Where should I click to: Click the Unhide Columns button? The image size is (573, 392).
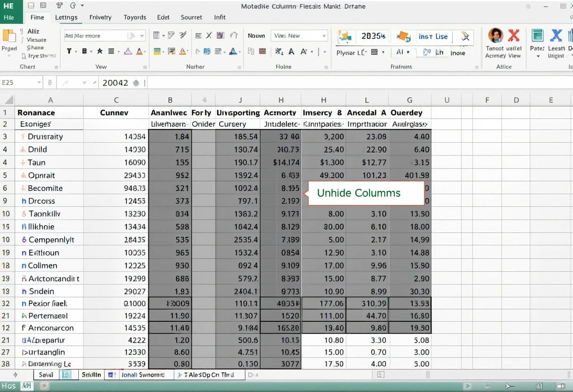365,193
